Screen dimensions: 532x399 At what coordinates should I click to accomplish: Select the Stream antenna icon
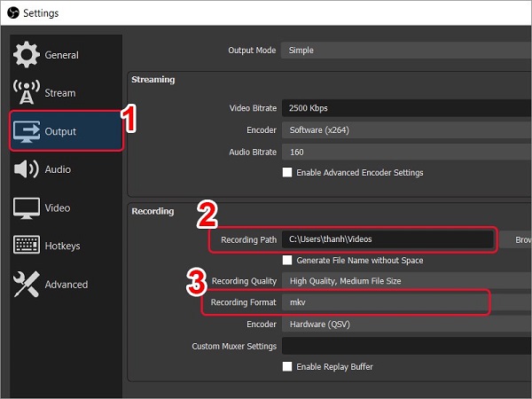pyautogui.click(x=27, y=93)
